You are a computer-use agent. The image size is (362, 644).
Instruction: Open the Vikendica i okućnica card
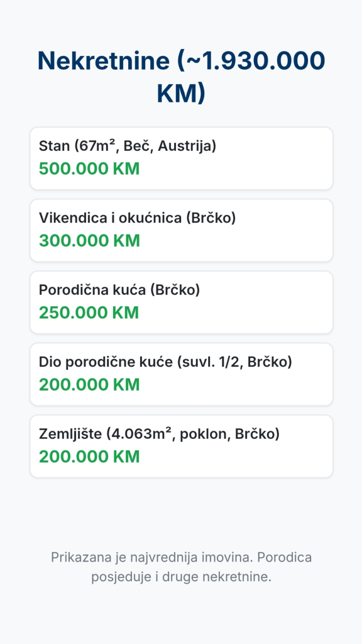coord(181,230)
